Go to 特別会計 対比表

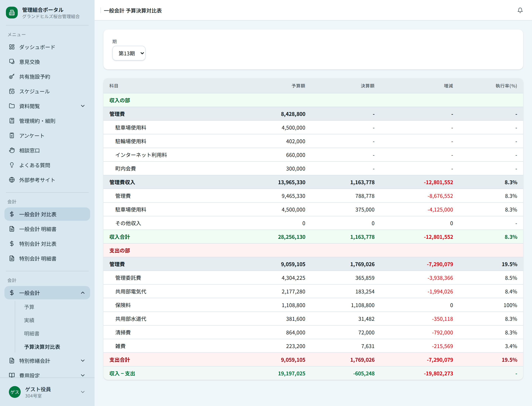click(38, 244)
